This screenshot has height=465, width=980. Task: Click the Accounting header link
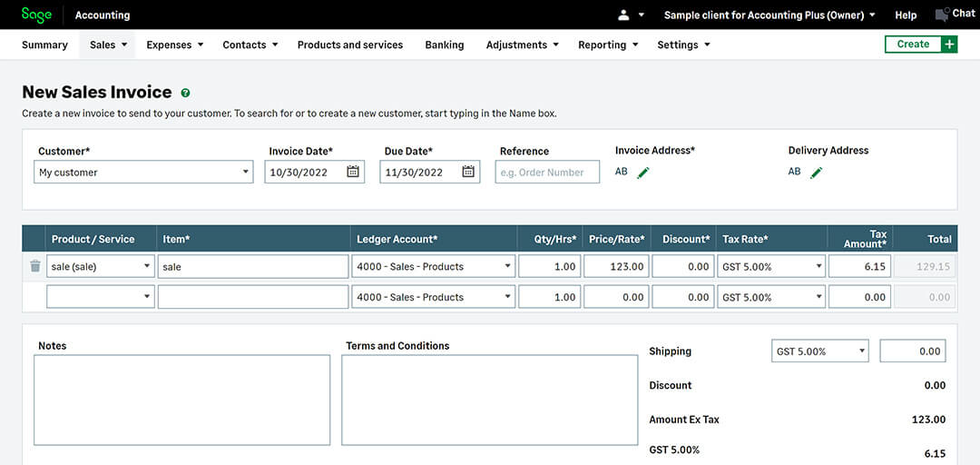(x=103, y=15)
